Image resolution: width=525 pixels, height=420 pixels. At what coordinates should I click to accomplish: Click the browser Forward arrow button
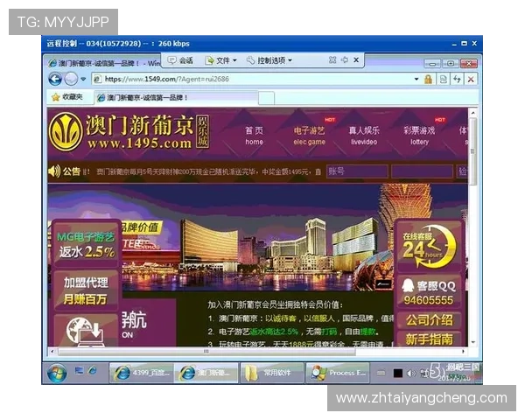71,80
